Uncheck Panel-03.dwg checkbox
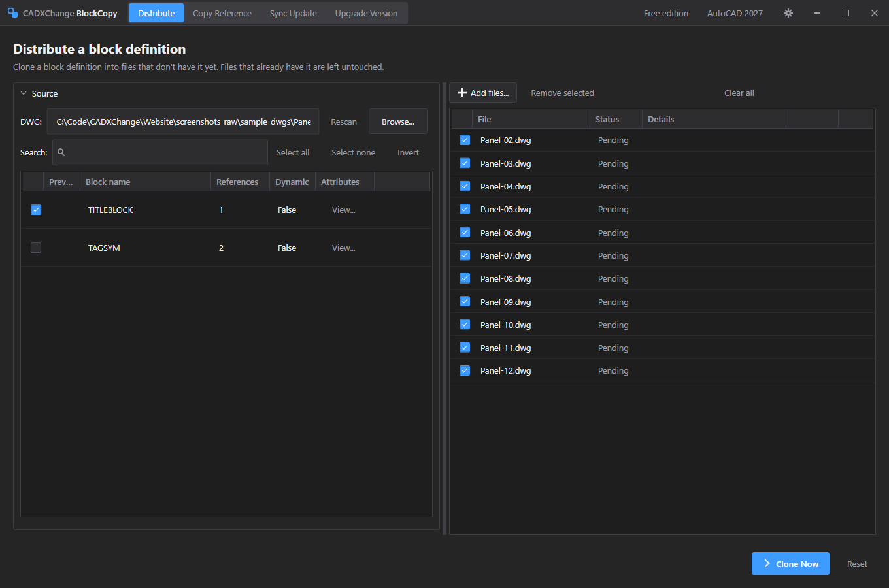 (x=465, y=163)
